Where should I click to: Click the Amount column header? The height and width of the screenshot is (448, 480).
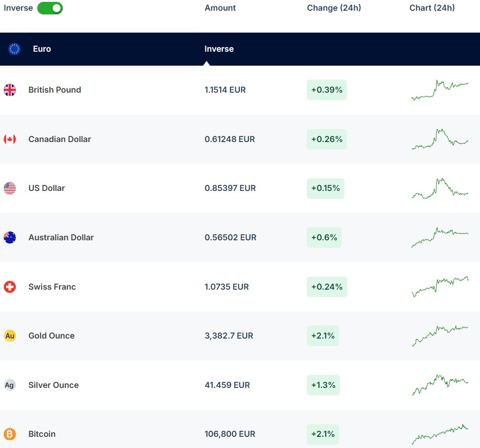click(x=220, y=8)
